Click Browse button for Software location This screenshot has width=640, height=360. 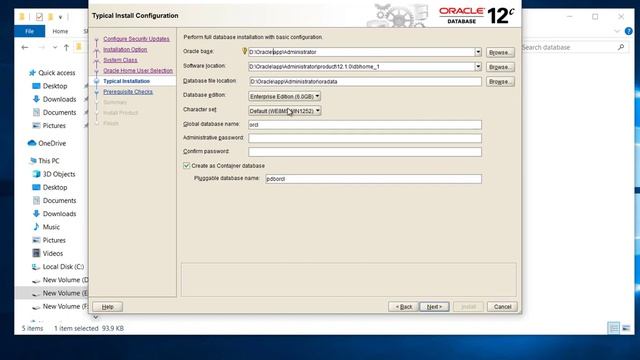(x=500, y=67)
